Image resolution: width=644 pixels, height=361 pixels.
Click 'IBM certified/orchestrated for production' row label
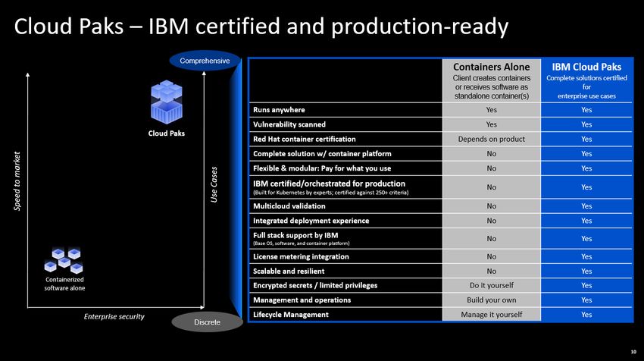tap(329, 184)
